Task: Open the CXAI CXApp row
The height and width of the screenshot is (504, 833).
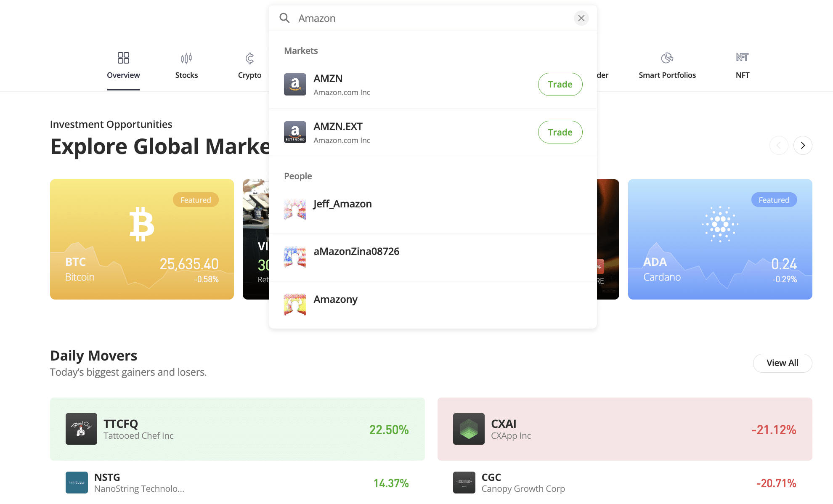Action: (625, 429)
